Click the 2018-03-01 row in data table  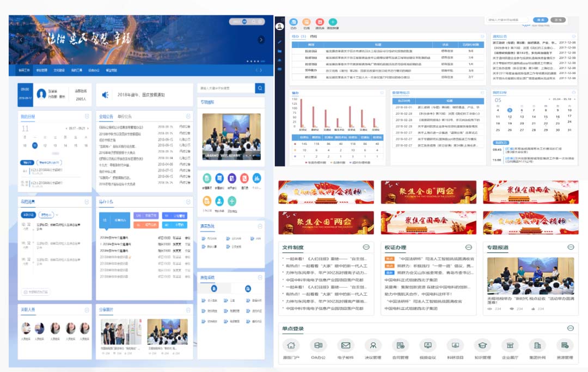[x=438, y=107]
